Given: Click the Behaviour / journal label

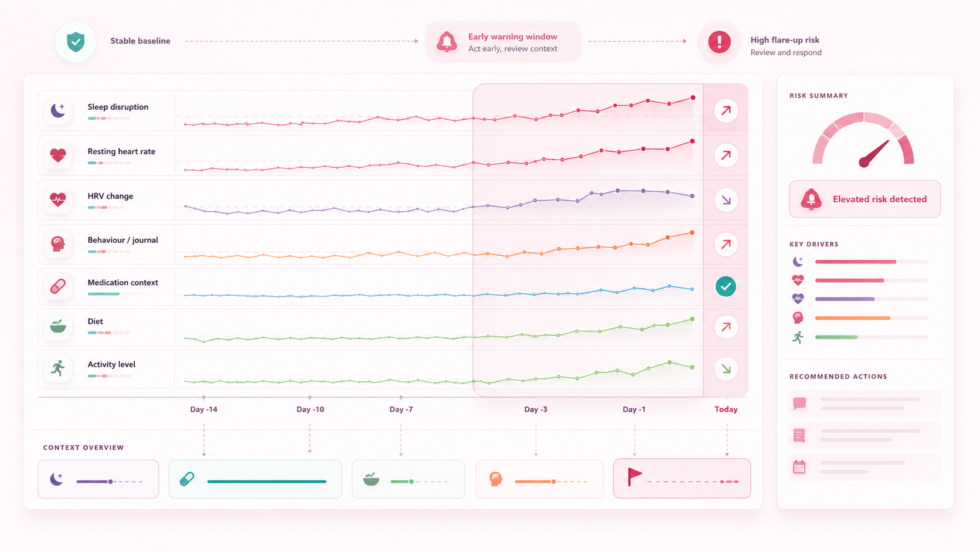Looking at the screenshot, I should 122,240.
